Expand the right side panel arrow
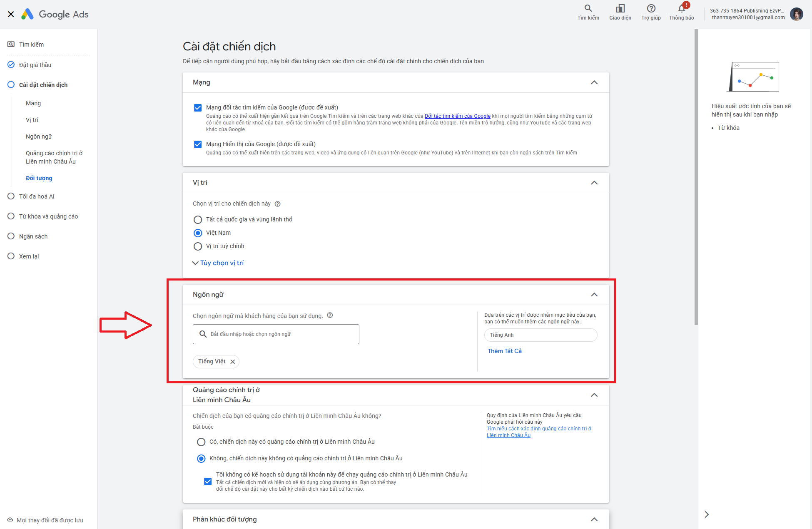812x529 pixels. (707, 514)
